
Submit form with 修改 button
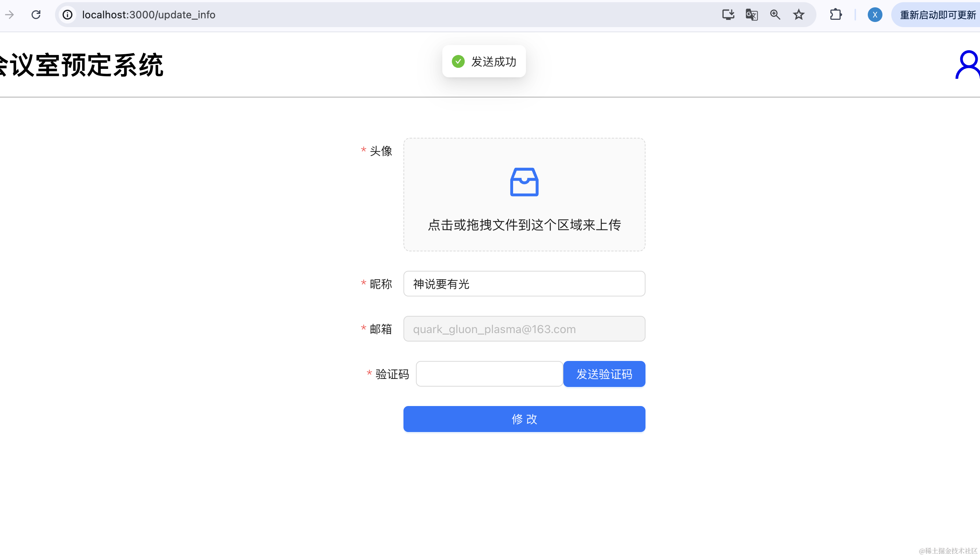(524, 419)
